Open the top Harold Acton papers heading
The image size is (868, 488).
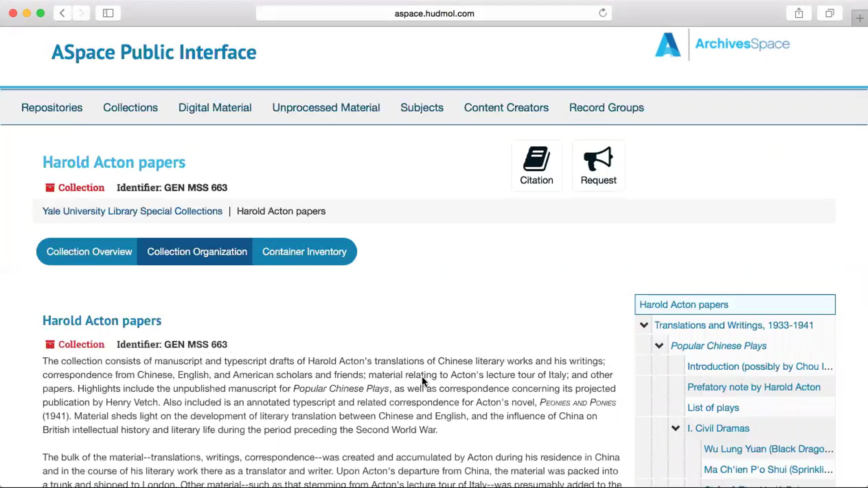pos(114,162)
